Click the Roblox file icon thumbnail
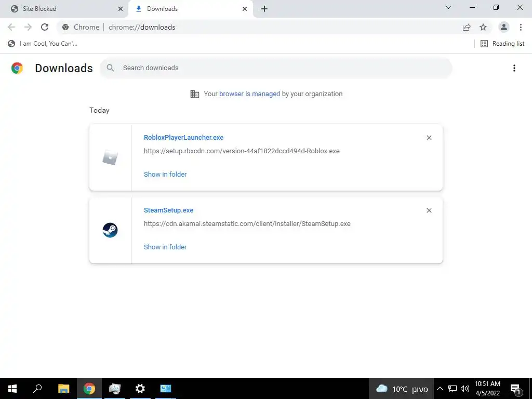This screenshot has width=532, height=399. (x=110, y=158)
